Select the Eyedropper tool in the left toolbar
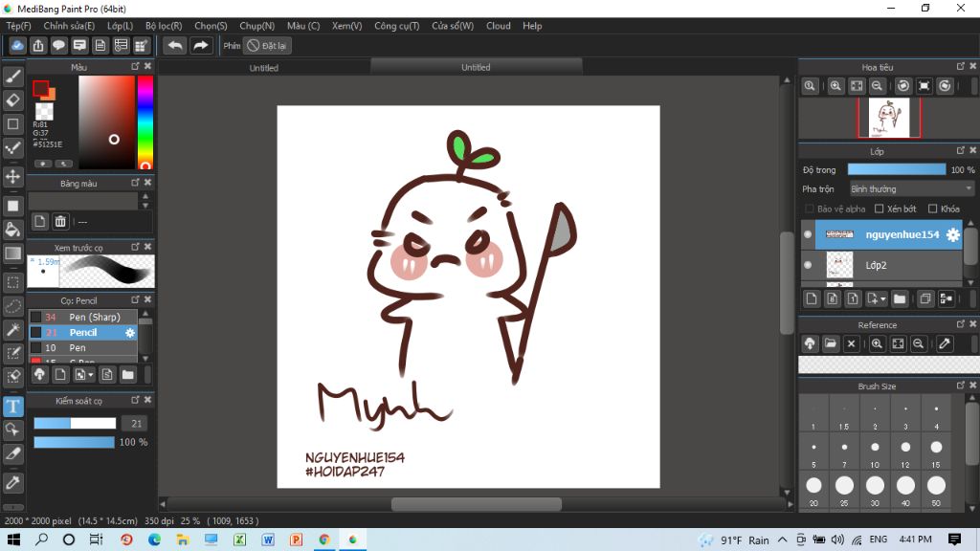Viewport: 980px width, 551px height. (x=13, y=482)
